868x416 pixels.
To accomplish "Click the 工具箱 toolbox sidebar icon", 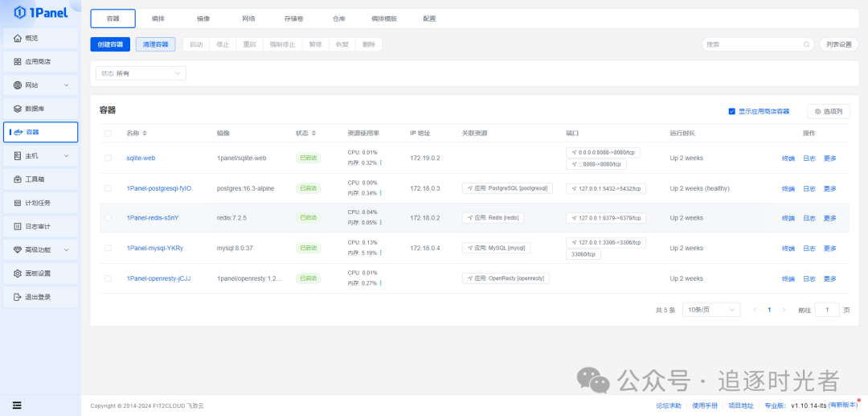I will coord(18,179).
